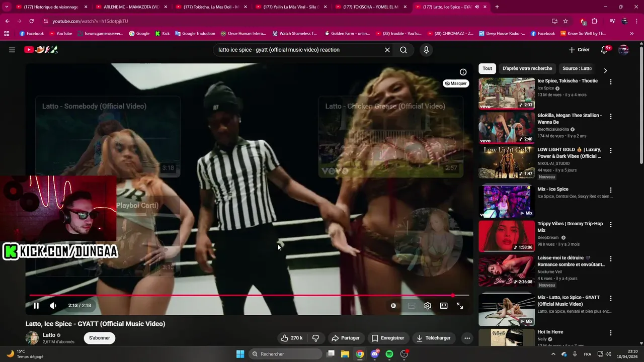Bookmark this page with star

pos(566,21)
